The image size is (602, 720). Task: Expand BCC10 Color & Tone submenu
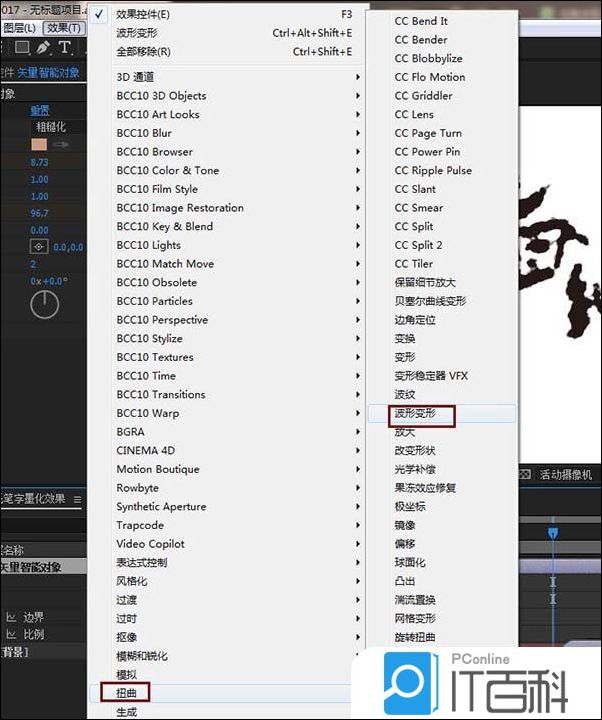pos(228,170)
